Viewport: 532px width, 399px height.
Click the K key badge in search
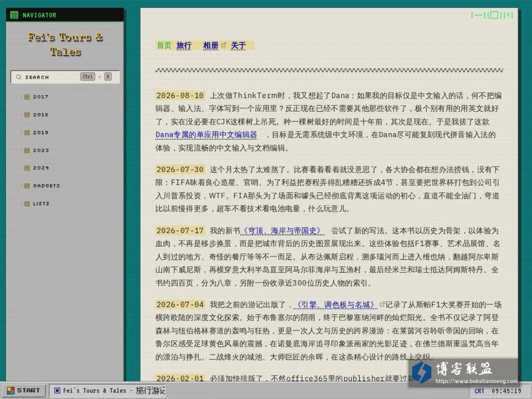pyautogui.click(x=108, y=77)
